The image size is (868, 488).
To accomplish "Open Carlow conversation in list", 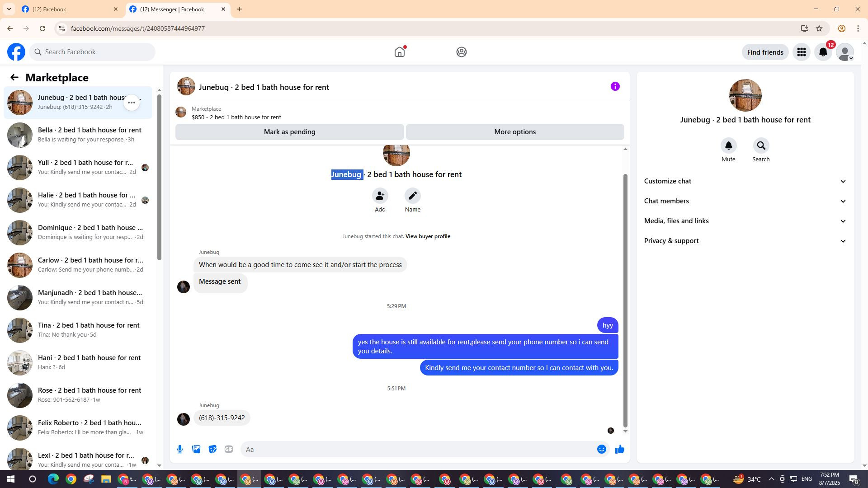I will point(78,265).
